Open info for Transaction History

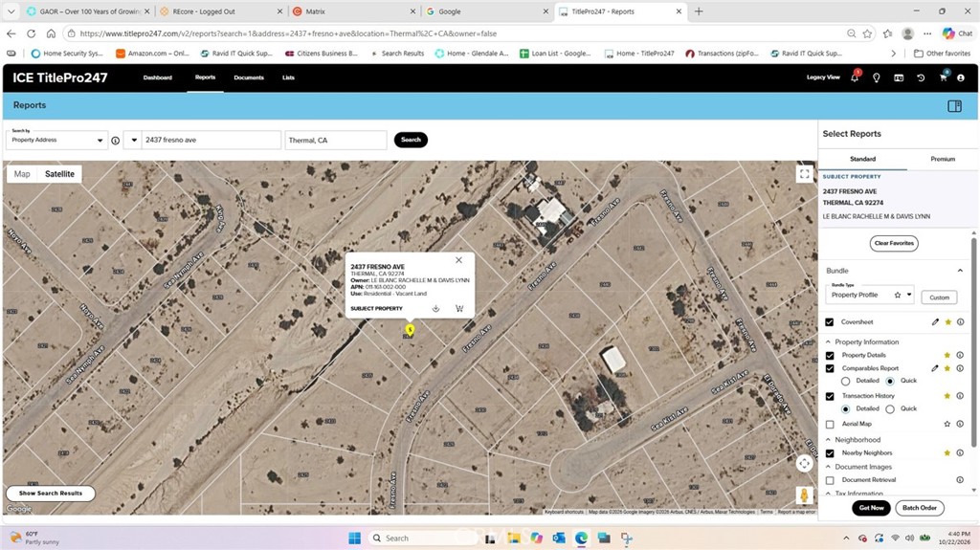(x=960, y=396)
